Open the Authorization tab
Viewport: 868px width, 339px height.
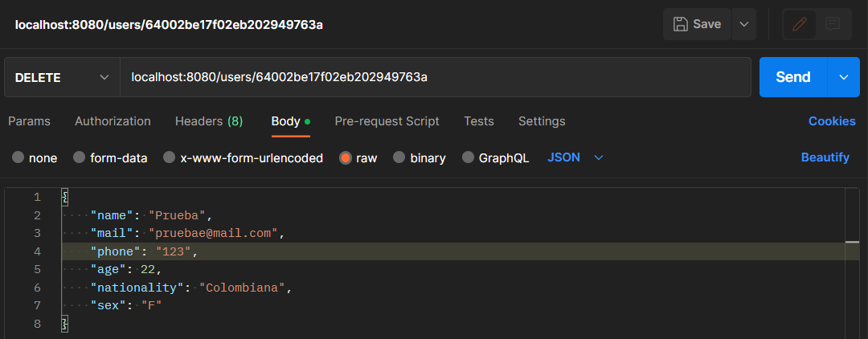113,121
